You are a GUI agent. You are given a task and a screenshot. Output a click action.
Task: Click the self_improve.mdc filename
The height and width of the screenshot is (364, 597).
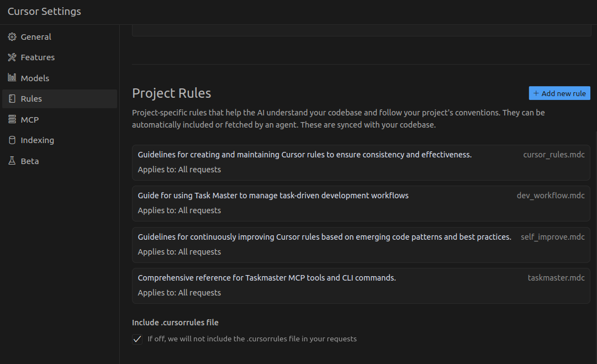(x=552, y=237)
